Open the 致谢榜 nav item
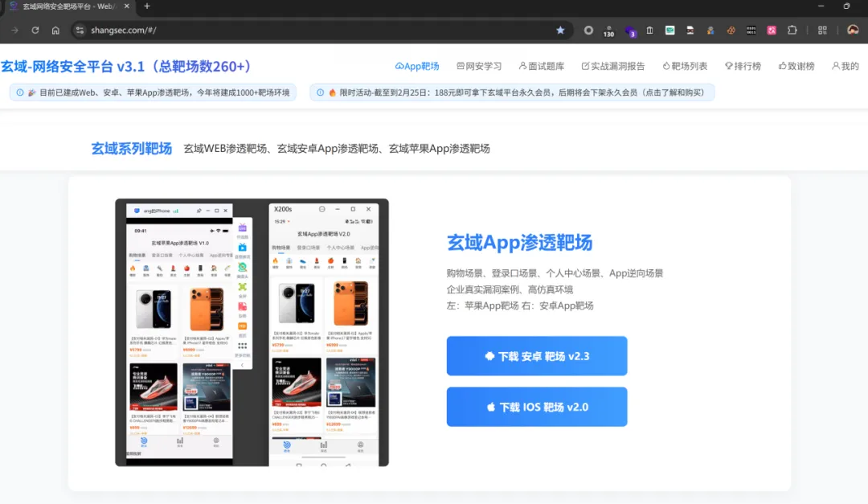Viewport: 868px width, 504px height. [x=796, y=66]
